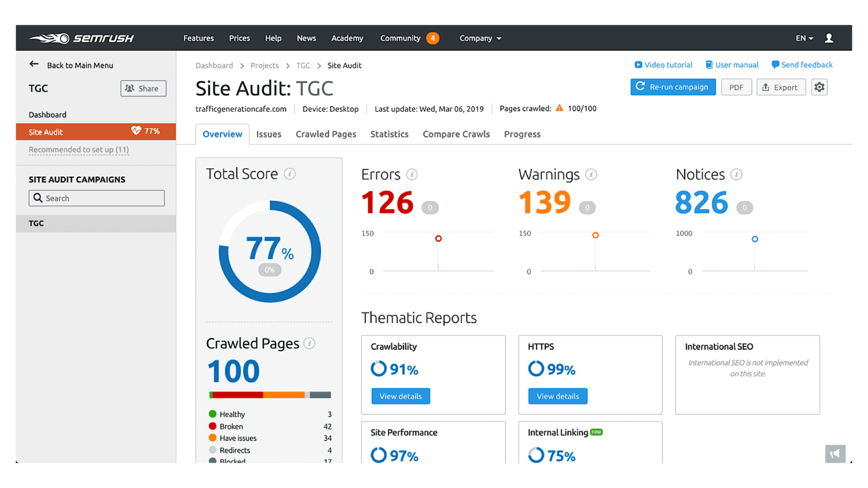This screenshot has width=868, height=488.
Task: Switch to the Issues tab
Action: (269, 134)
